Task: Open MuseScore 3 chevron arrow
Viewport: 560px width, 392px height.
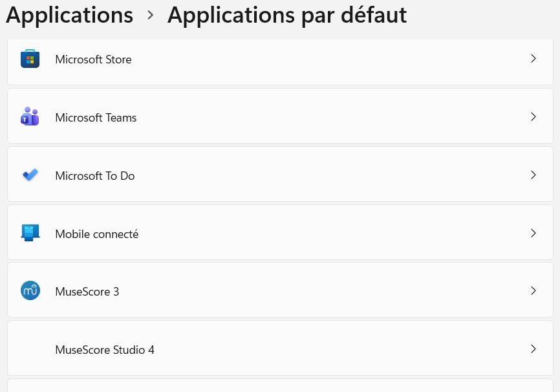Action: point(533,291)
